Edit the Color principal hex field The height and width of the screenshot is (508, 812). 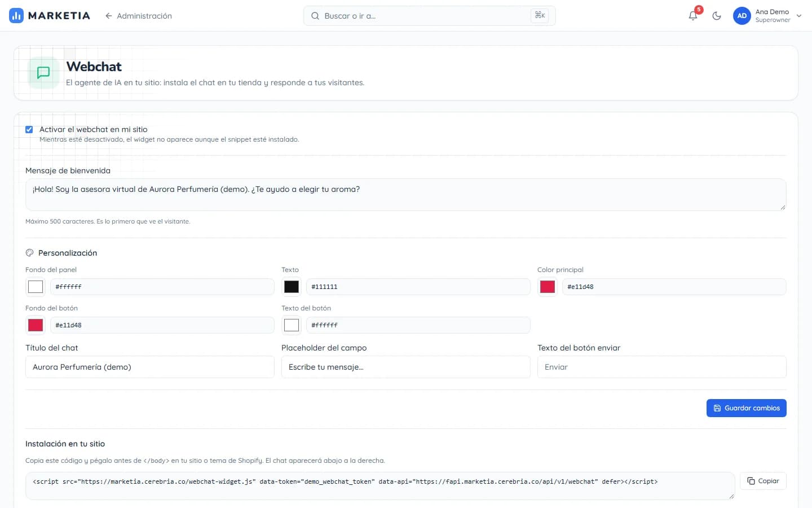click(x=674, y=287)
